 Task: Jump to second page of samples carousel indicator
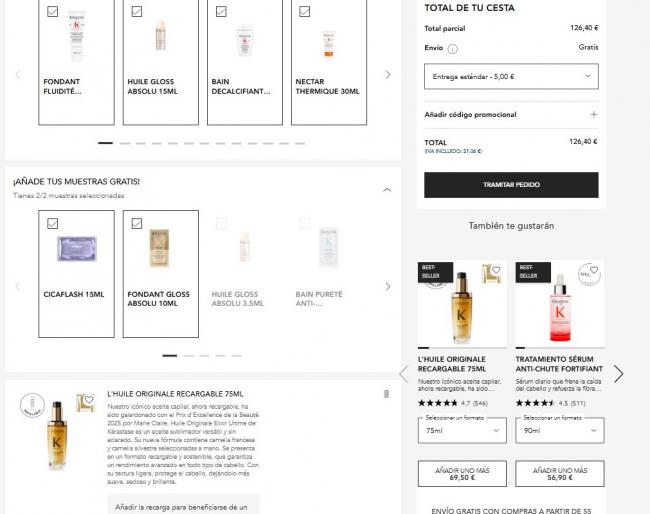tap(189, 356)
